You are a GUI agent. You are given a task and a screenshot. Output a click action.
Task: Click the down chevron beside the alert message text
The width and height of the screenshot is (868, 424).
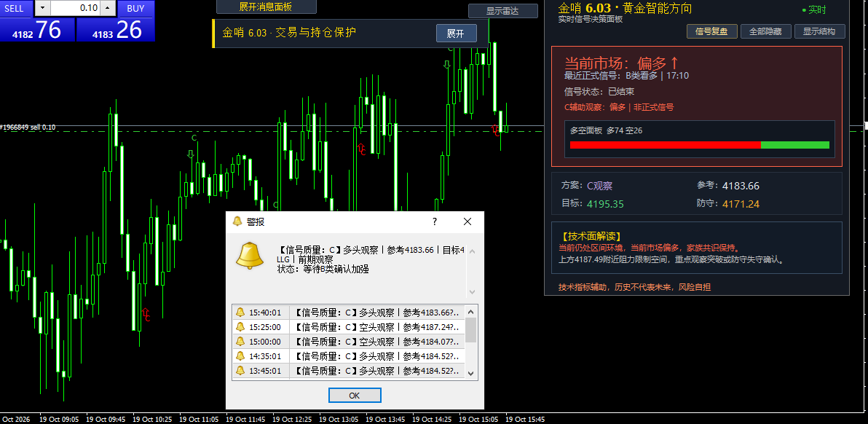[x=472, y=291]
